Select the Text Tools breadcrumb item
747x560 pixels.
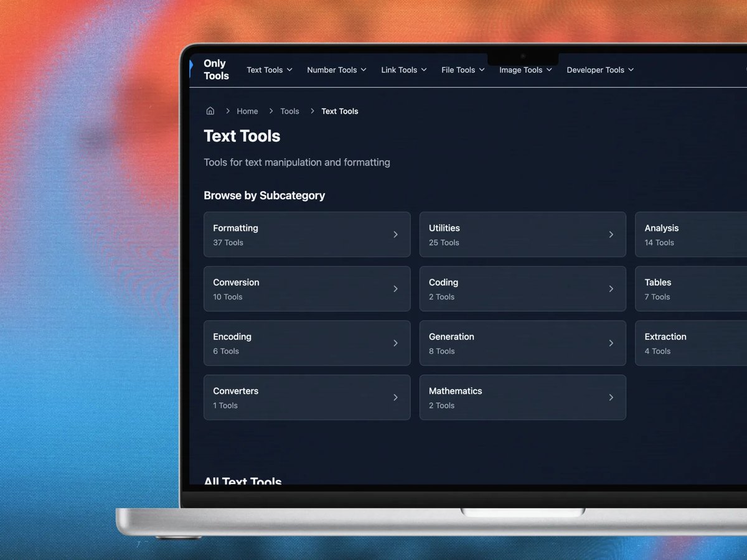tap(340, 111)
